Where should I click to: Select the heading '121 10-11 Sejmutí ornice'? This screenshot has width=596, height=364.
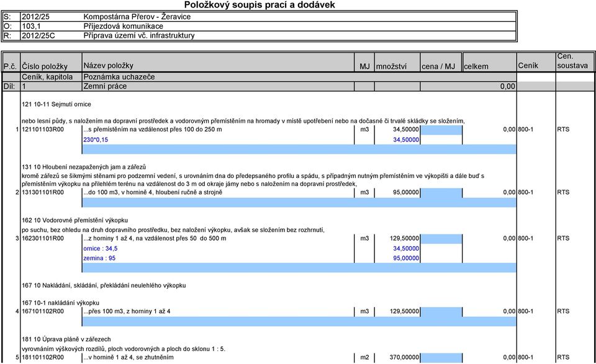(56, 104)
